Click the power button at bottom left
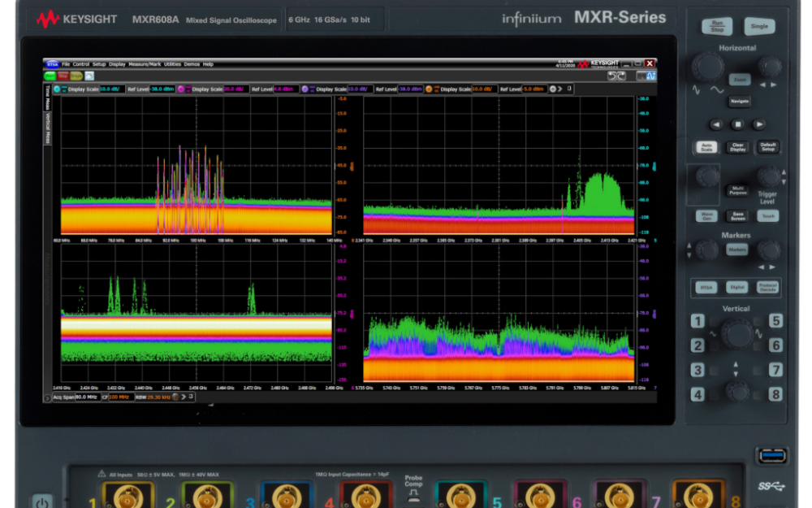The image size is (812, 508). pos(42,501)
